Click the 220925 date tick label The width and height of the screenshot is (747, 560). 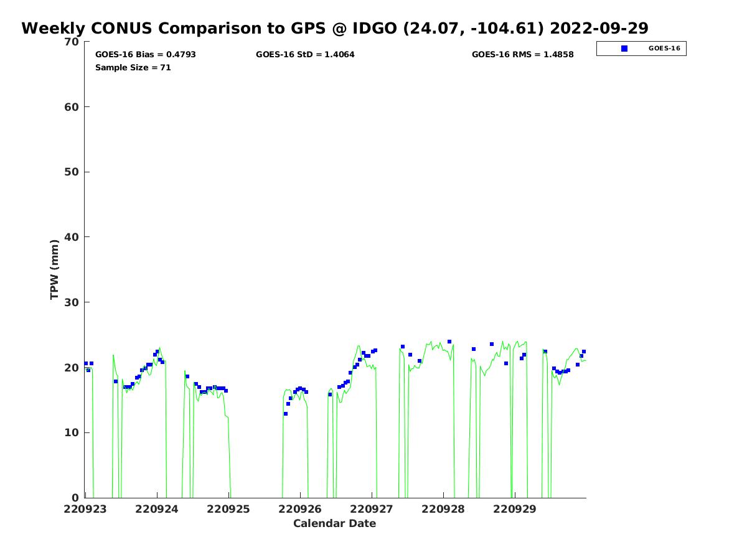[x=228, y=509]
